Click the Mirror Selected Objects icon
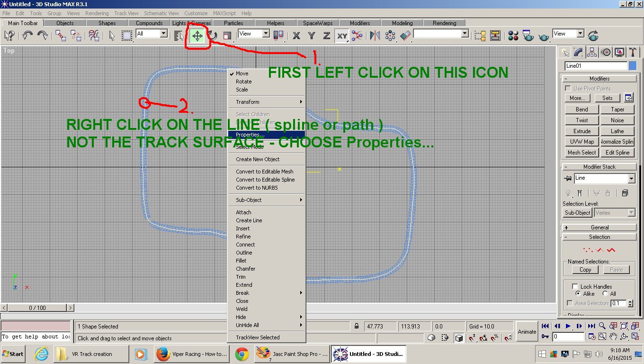This screenshot has width=644, height=364. click(x=375, y=36)
